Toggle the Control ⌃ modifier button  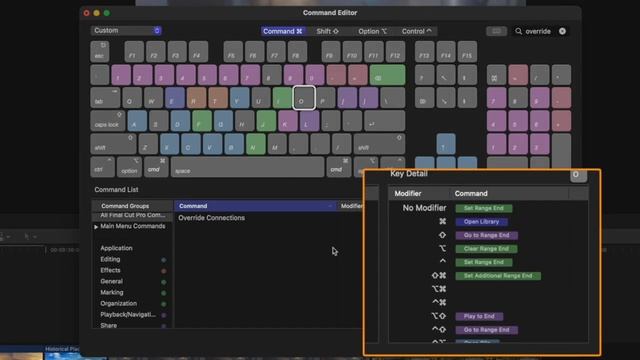click(x=416, y=31)
